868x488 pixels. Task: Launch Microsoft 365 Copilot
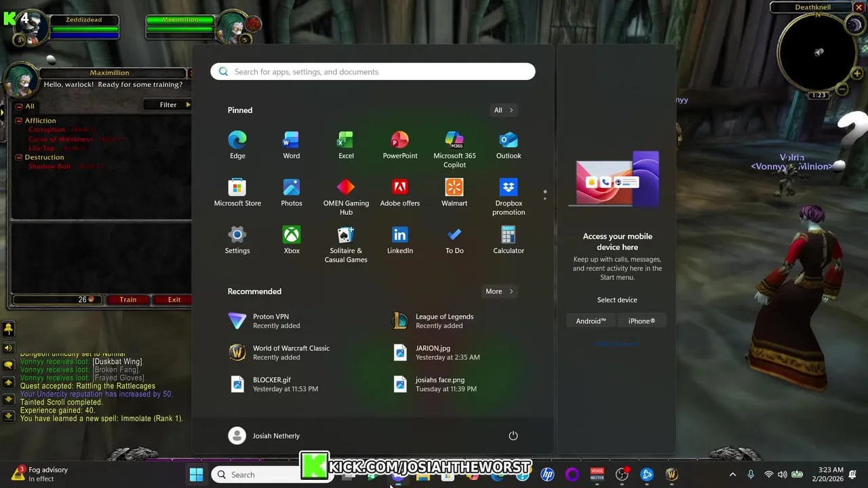454,149
